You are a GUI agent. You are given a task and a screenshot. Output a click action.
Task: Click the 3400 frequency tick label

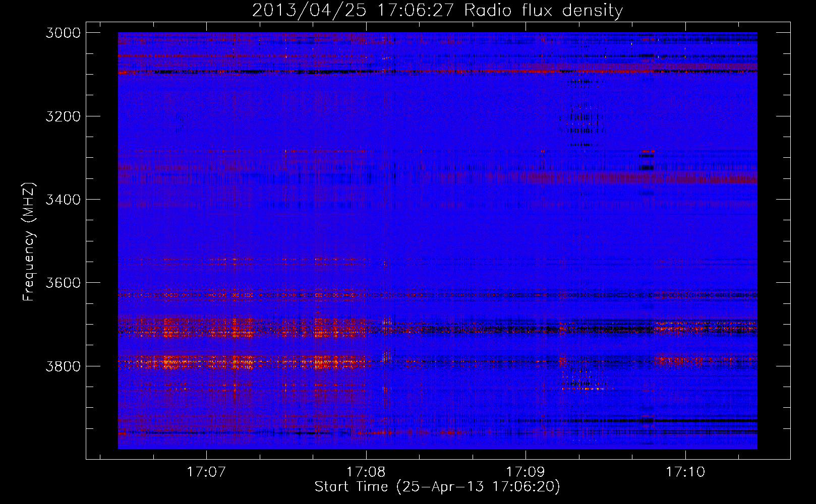[x=63, y=200]
